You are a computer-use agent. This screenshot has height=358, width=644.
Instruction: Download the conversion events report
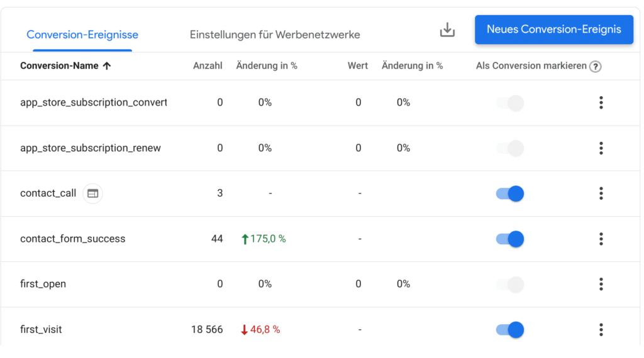[447, 30]
